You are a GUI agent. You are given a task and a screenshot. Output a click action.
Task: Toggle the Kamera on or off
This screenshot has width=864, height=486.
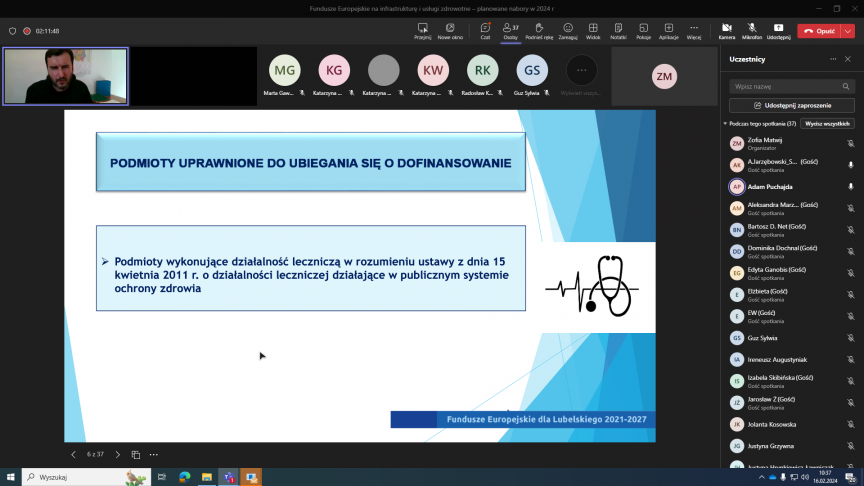click(727, 31)
